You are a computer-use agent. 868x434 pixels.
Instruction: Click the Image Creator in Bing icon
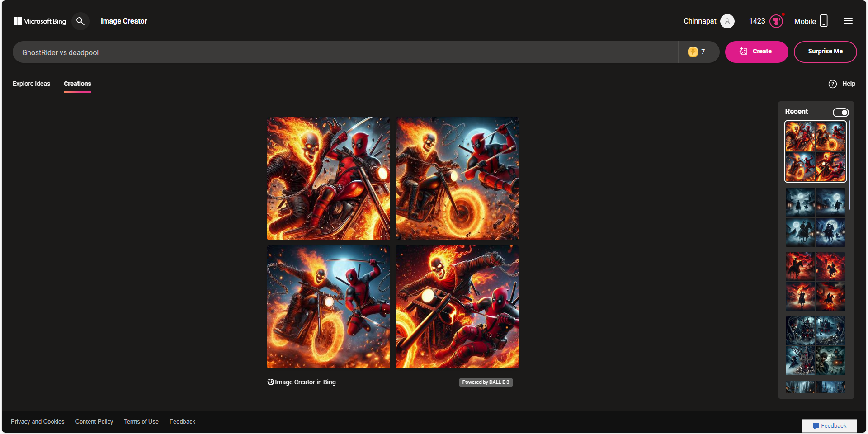pyautogui.click(x=270, y=382)
